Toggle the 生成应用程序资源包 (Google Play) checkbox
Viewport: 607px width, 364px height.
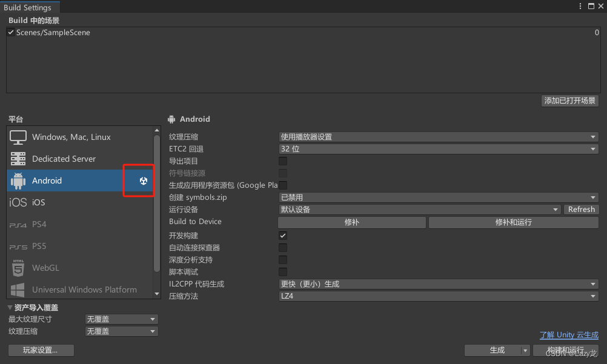(x=283, y=185)
